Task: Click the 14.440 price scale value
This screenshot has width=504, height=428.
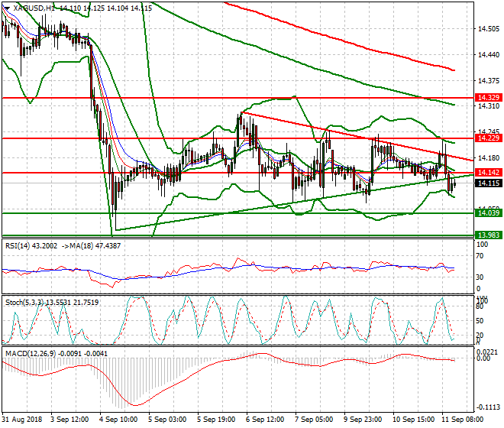Action: (489, 55)
